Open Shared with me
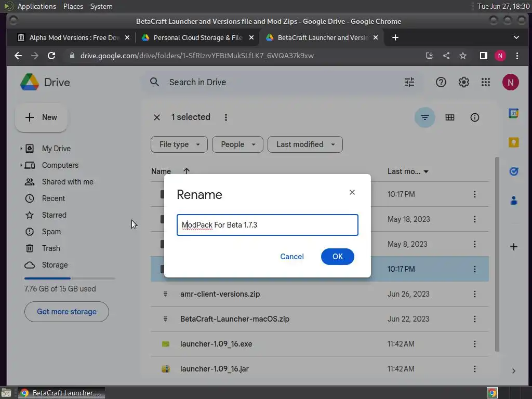Screen dimensions: 532x399 (x=68, y=182)
